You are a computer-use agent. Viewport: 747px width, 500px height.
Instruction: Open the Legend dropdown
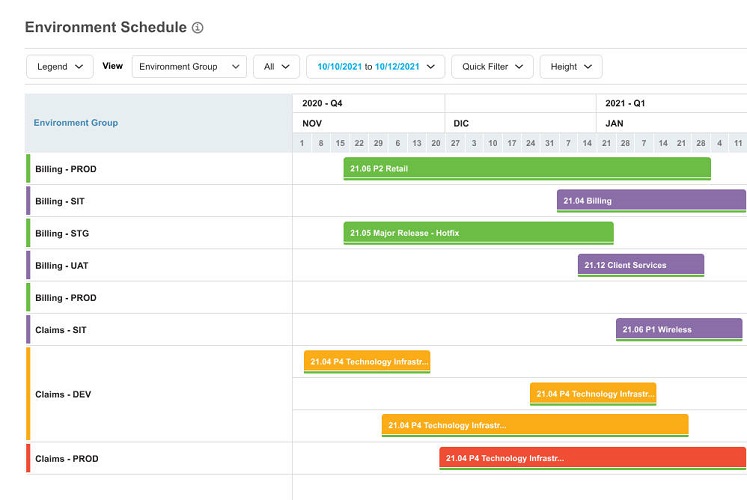tap(60, 67)
